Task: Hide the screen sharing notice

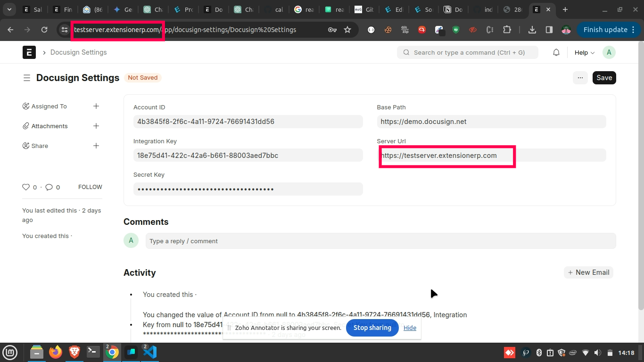Action: (410, 328)
